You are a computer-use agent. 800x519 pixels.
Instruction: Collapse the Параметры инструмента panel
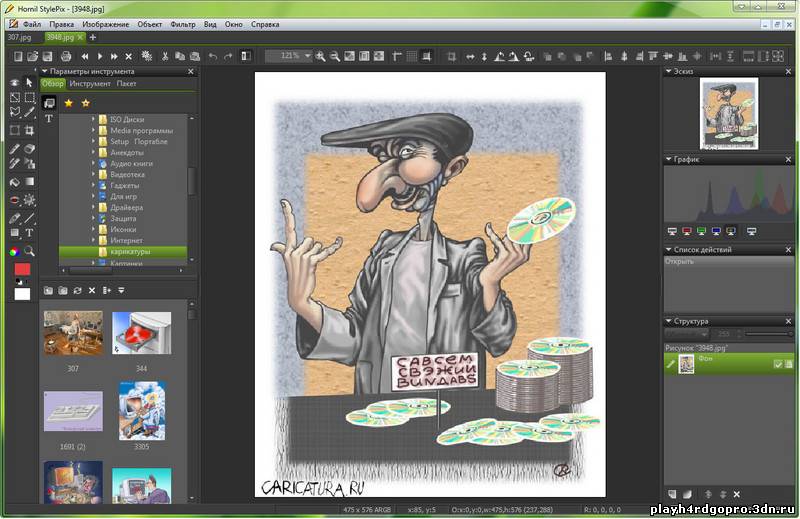point(45,71)
